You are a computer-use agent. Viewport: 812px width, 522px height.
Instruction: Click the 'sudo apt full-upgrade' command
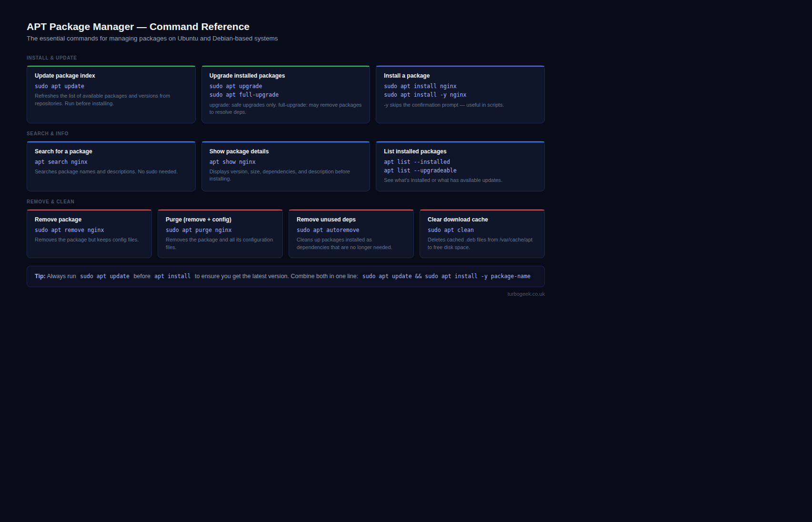tap(244, 95)
